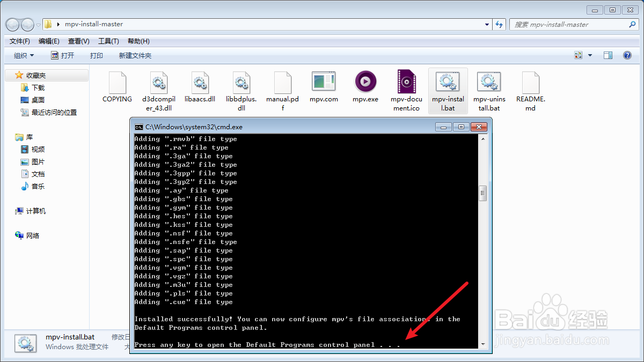Image resolution: width=644 pixels, height=362 pixels.
Task: Toggle the preview pane icon
Action: point(608,55)
